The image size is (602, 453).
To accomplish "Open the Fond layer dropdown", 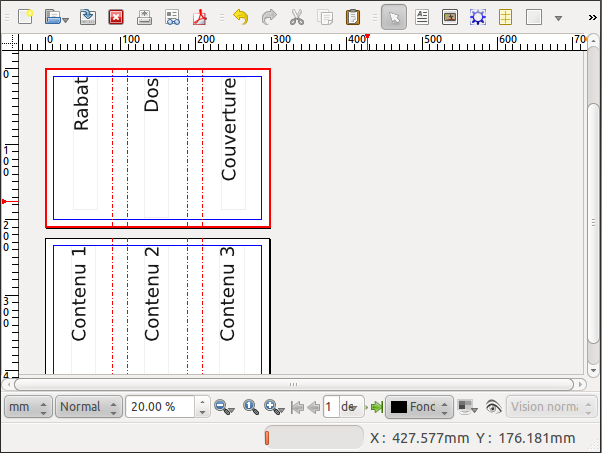I will (419, 407).
